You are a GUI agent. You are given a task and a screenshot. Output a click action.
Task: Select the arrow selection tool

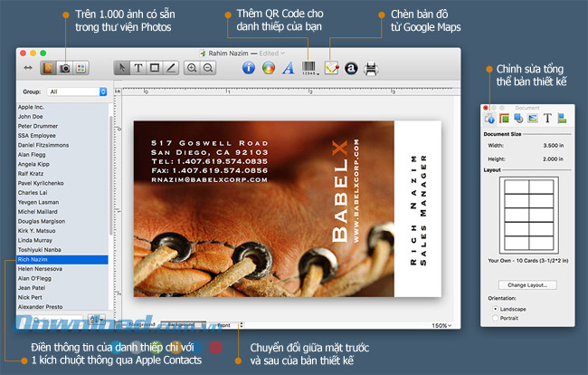coord(121,68)
